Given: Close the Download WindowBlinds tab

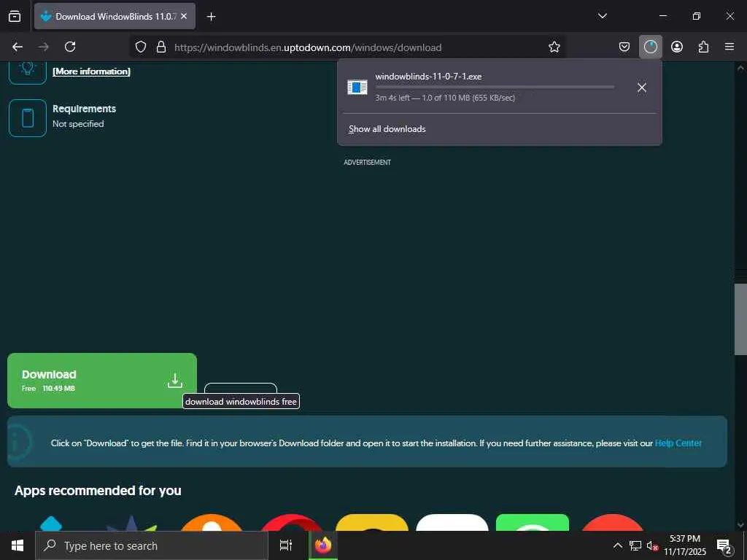Looking at the screenshot, I should [184, 16].
